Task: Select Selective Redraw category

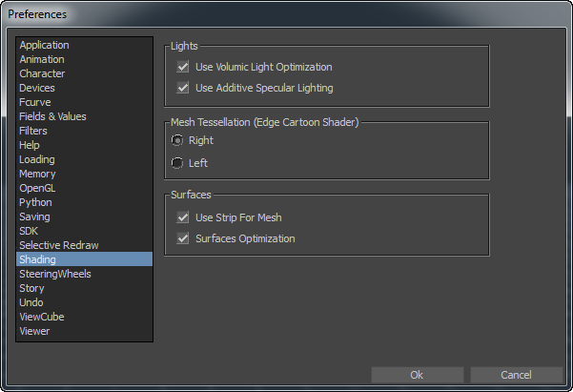Action: pyautogui.click(x=58, y=245)
